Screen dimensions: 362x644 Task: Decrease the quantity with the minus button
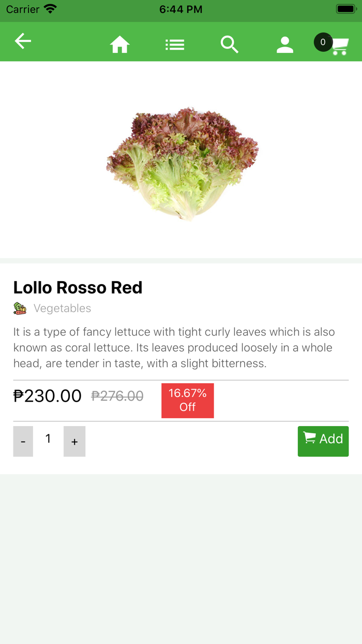click(23, 441)
